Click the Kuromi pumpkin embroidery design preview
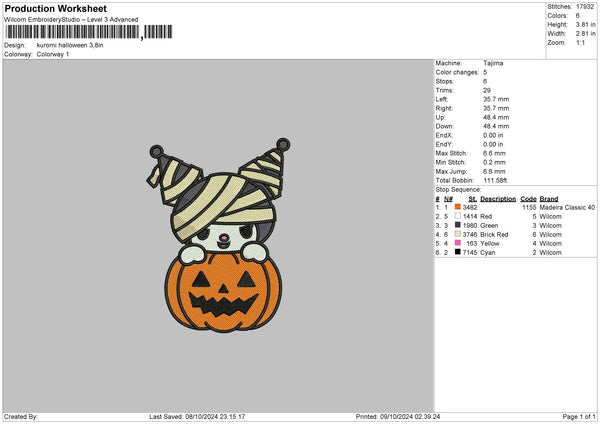Viewport: 600px width, 424px height. click(218, 235)
